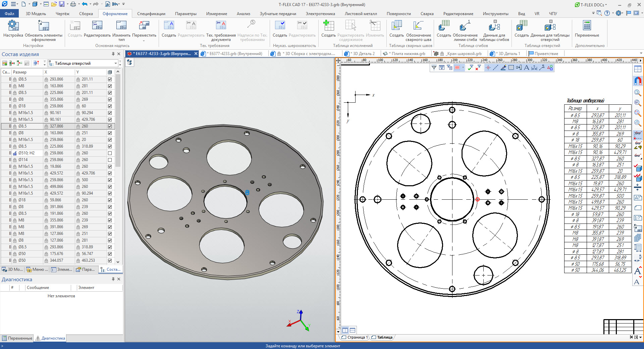This screenshot has width=644, height=349.
Task: Switch to the Таблица page tab
Action: pos(384,337)
